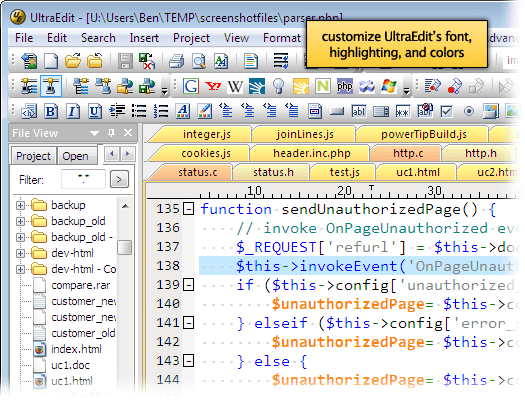Click the HTML tag insert icon

(29, 111)
